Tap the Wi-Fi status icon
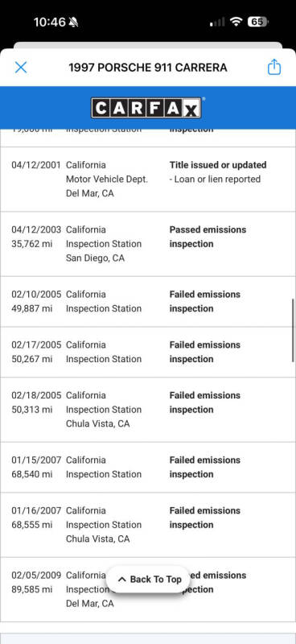Image resolution: width=296 pixels, height=644 pixels. (236, 22)
